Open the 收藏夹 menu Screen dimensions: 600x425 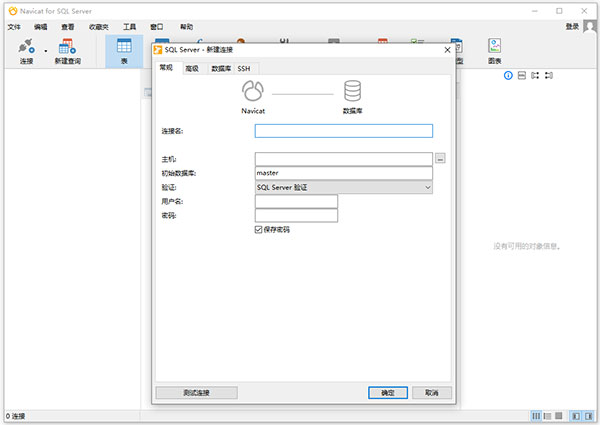pyautogui.click(x=99, y=27)
